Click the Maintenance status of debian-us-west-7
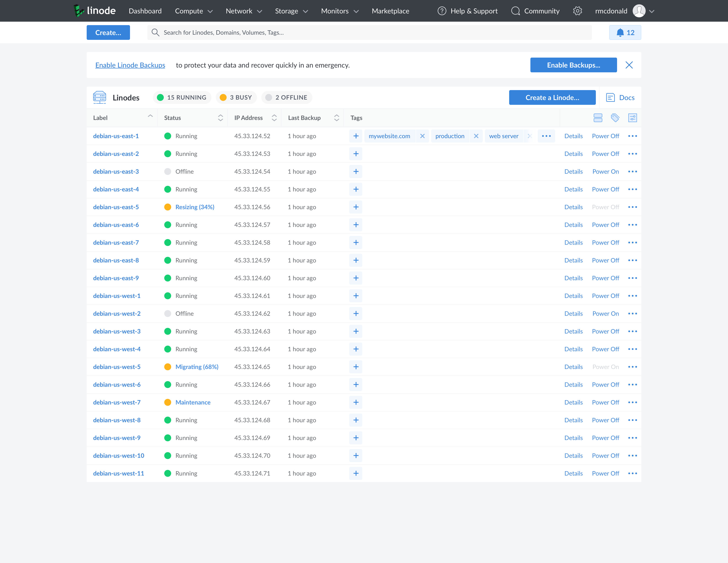The width and height of the screenshot is (728, 563). [193, 402]
